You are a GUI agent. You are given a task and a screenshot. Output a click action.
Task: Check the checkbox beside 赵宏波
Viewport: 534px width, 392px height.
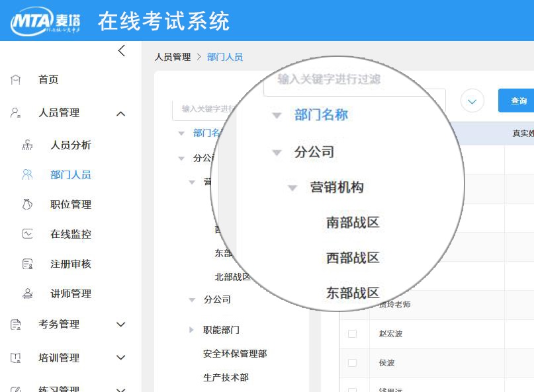(353, 334)
